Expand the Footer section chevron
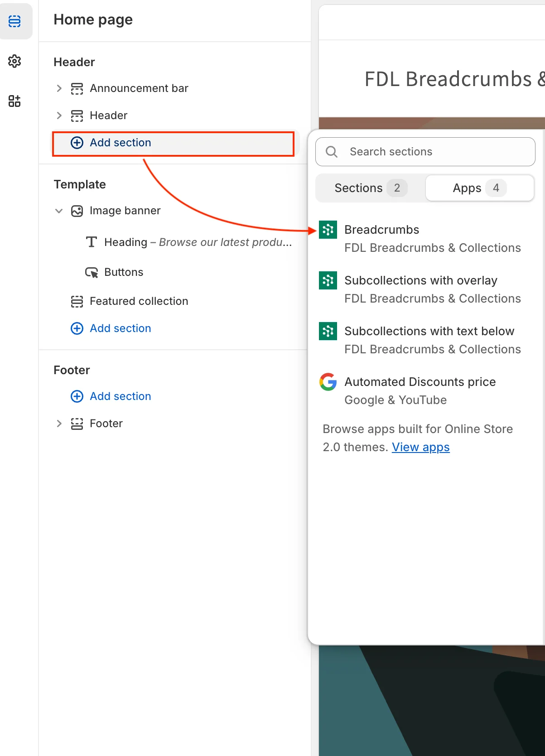This screenshot has height=756, width=545. [x=59, y=424]
